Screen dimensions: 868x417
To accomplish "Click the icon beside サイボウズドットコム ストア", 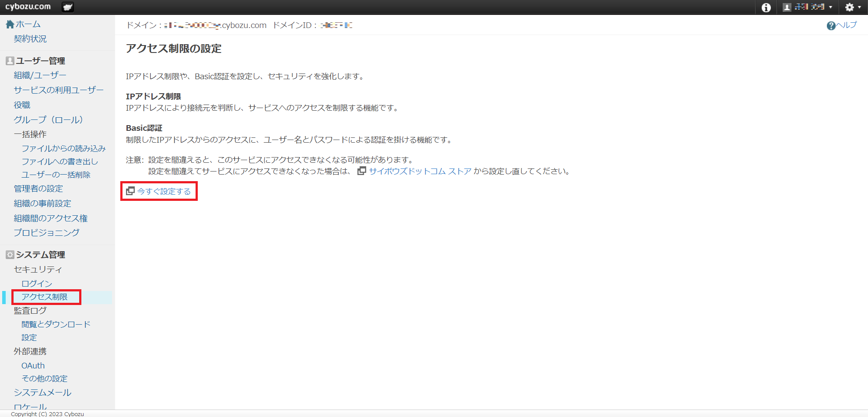I will click(362, 171).
